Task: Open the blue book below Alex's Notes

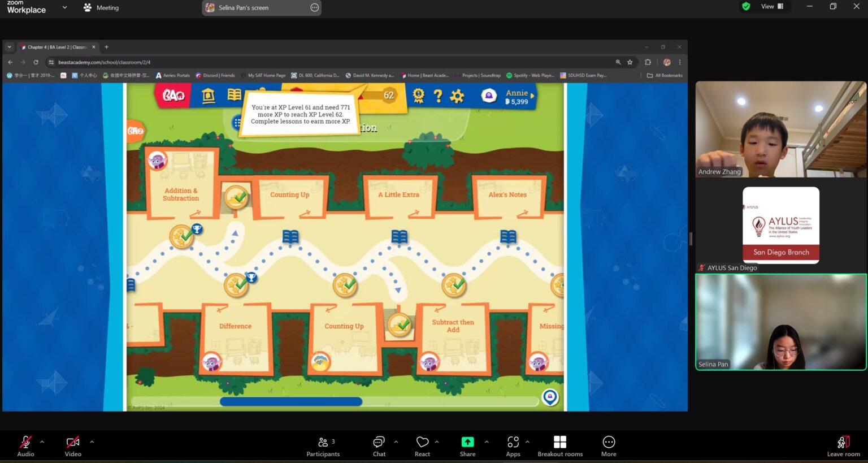Action: coord(508,236)
